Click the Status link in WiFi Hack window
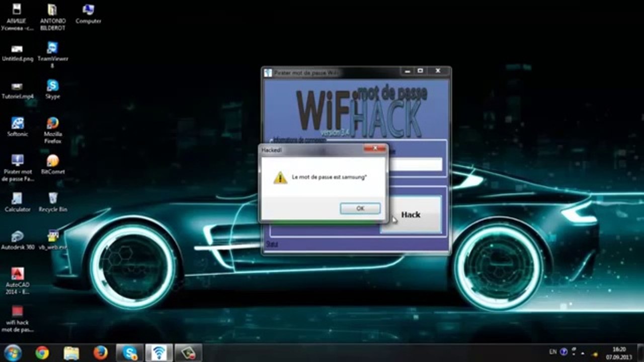The width and height of the screenshot is (644, 362). click(272, 244)
